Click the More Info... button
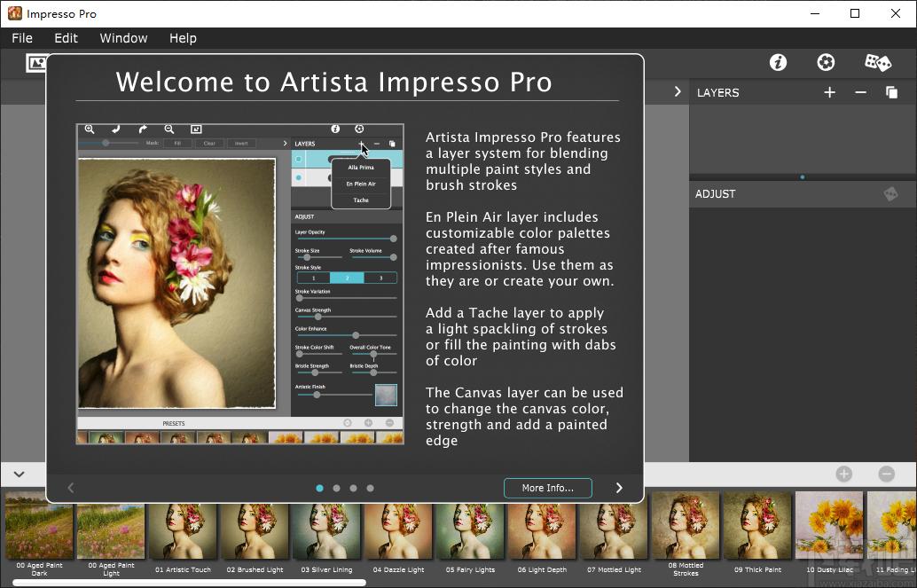917x588 pixels. click(x=548, y=488)
